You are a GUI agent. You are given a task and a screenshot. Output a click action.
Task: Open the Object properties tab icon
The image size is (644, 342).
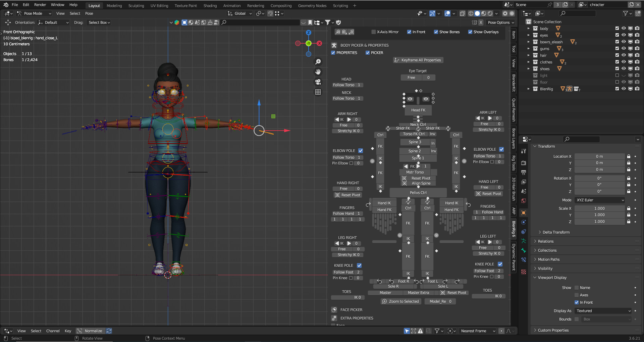pyautogui.click(x=524, y=213)
